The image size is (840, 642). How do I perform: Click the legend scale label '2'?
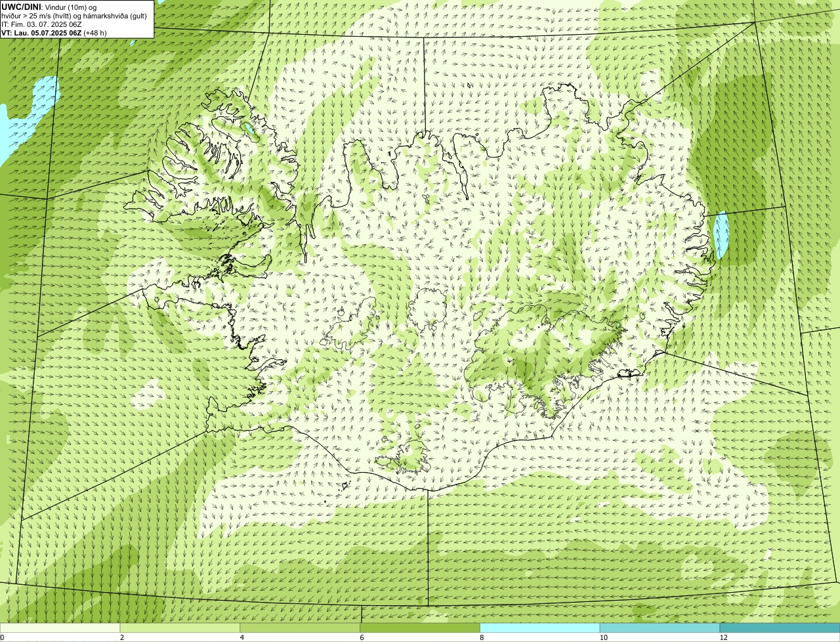point(122,637)
